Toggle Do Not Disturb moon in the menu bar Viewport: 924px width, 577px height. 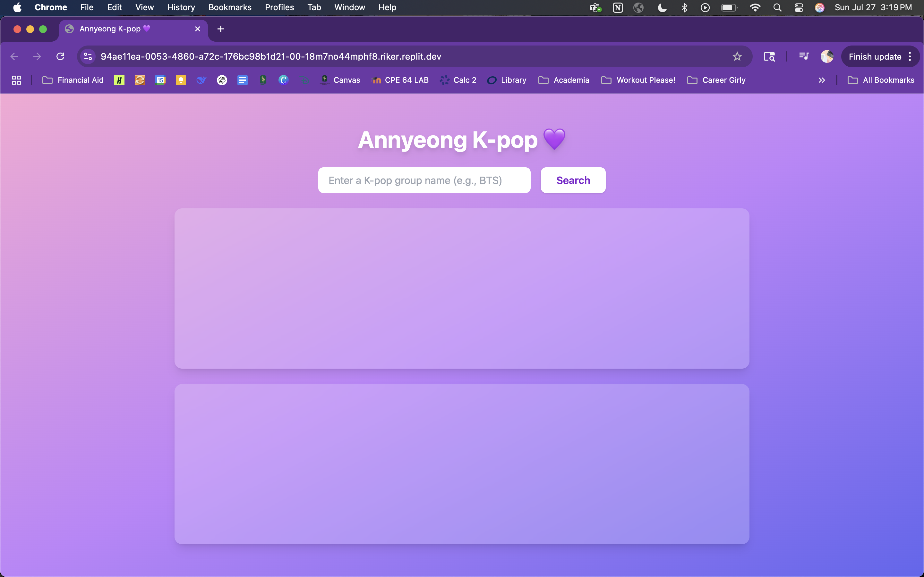click(662, 8)
